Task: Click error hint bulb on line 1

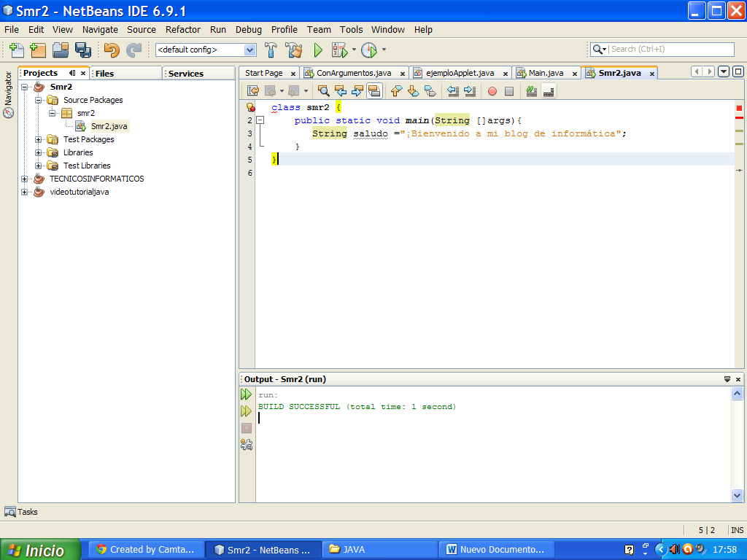Action: [251, 108]
